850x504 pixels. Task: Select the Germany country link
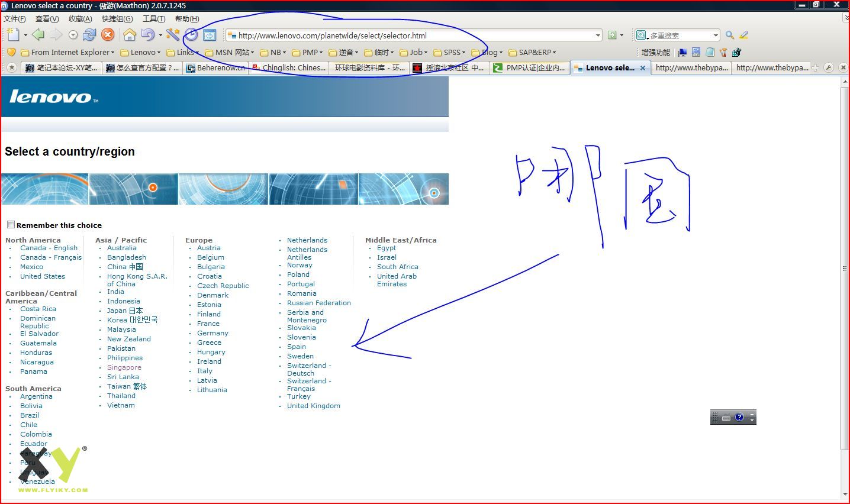tap(213, 333)
